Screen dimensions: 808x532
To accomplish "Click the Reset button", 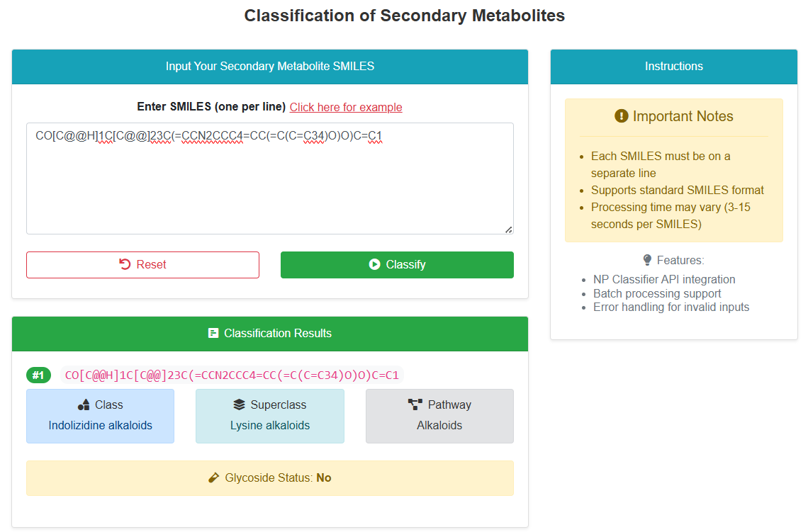I will (x=142, y=265).
